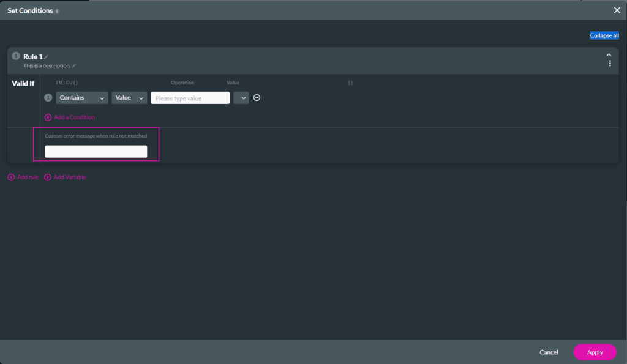Click the numbered badge beside the Contains condition
Viewport: 627px width, 364px height.
click(48, 97)
